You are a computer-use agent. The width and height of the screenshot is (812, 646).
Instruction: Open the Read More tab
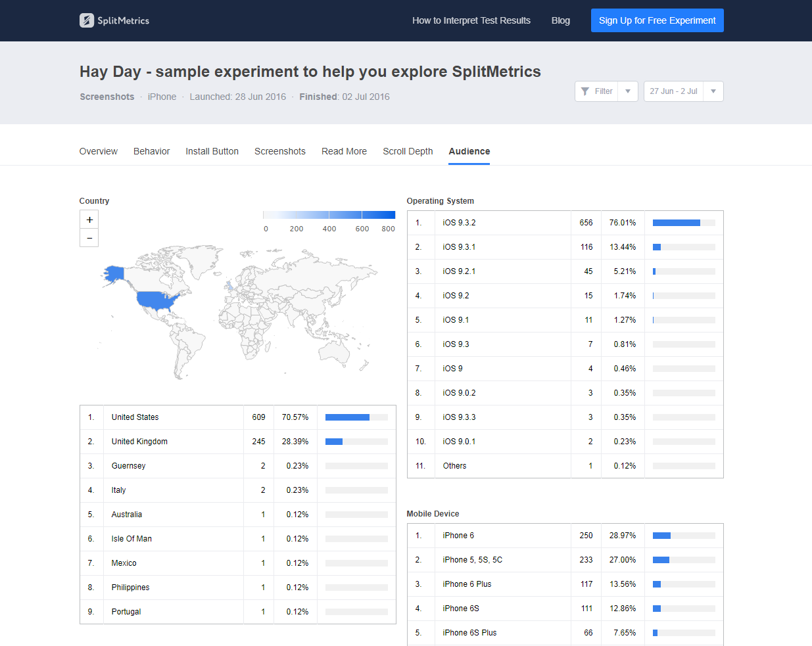[344, 151]
